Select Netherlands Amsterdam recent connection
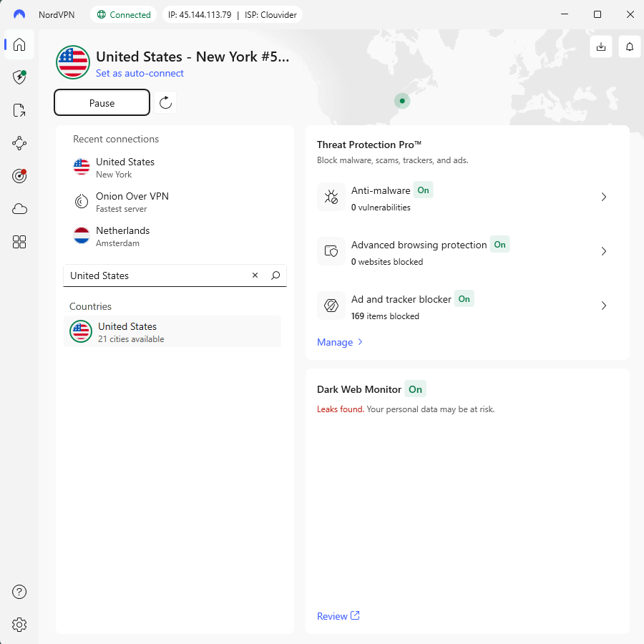 click(x=122, y=236)
